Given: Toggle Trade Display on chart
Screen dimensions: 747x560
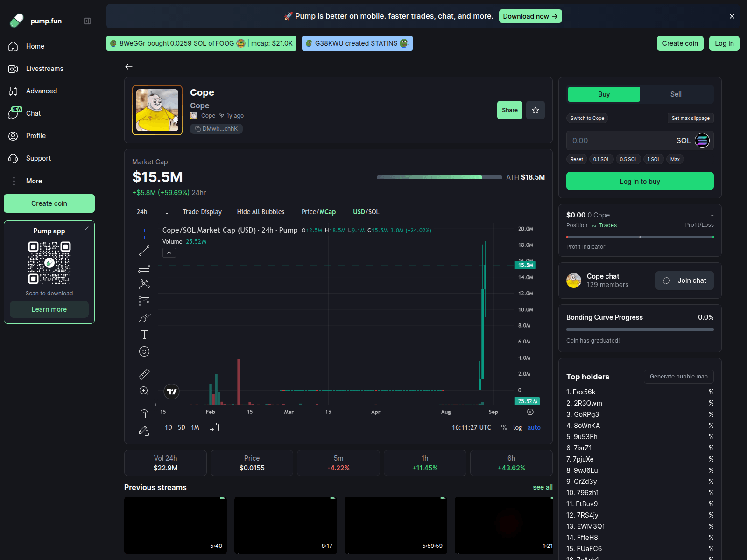Looking at the screenshot, I should coord(202,212).
